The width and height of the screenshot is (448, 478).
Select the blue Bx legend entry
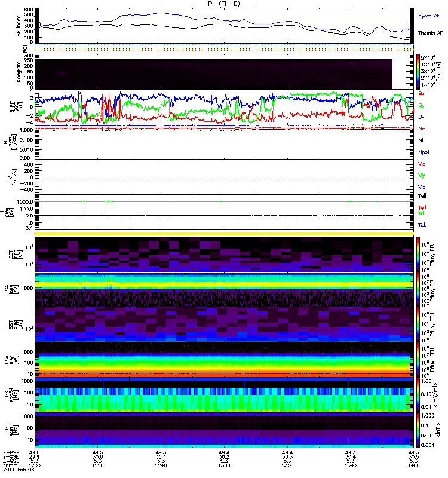pos(422,117)
